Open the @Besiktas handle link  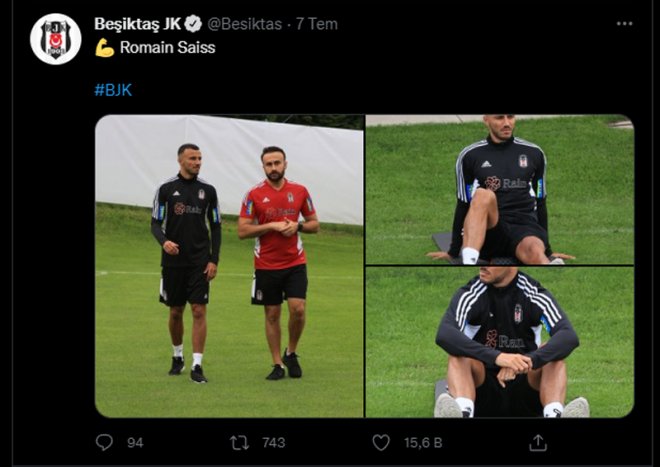tap(245, 24)
